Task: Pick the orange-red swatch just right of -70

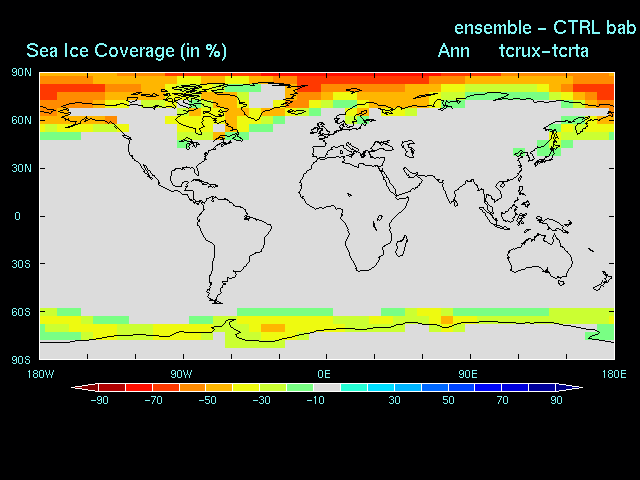Action: [x=166, y=387]
